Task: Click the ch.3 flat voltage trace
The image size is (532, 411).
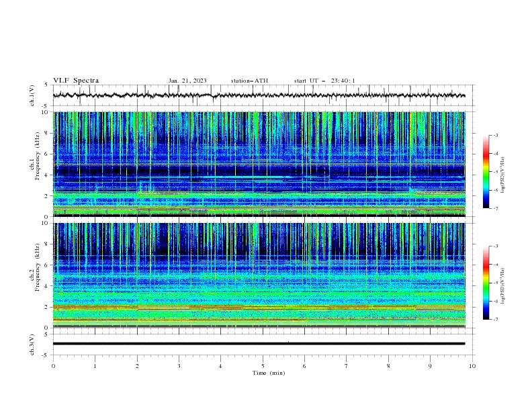Action: [259, 344]
